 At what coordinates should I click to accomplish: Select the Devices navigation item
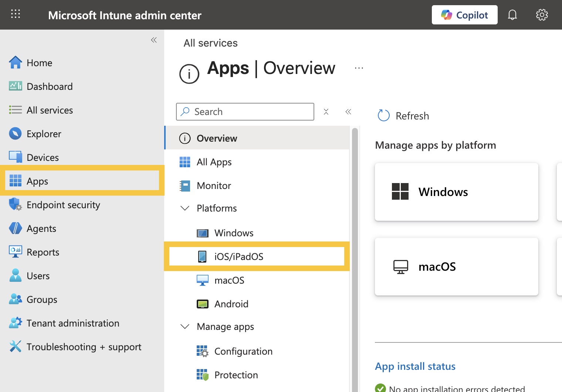coord(43,158)
